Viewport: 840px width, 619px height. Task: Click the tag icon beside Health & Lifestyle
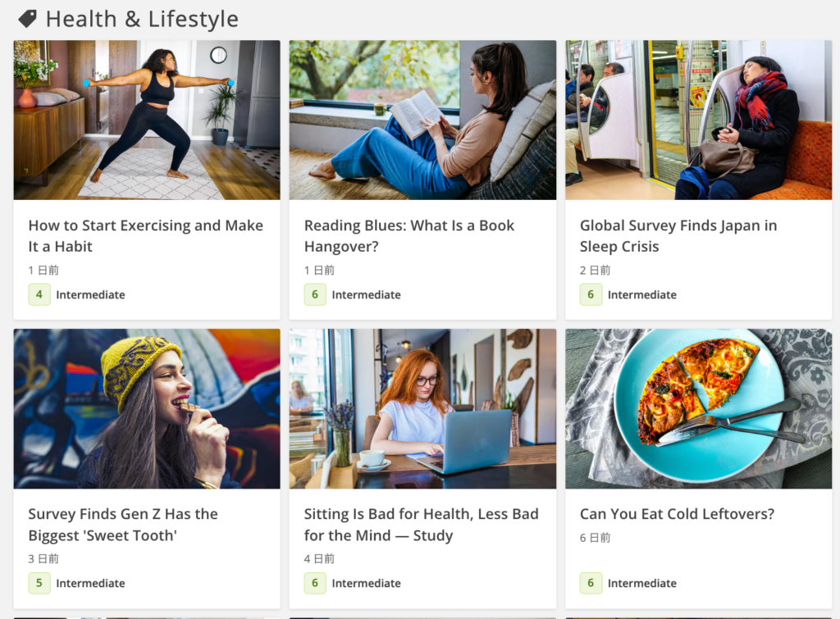coord(27,19)
